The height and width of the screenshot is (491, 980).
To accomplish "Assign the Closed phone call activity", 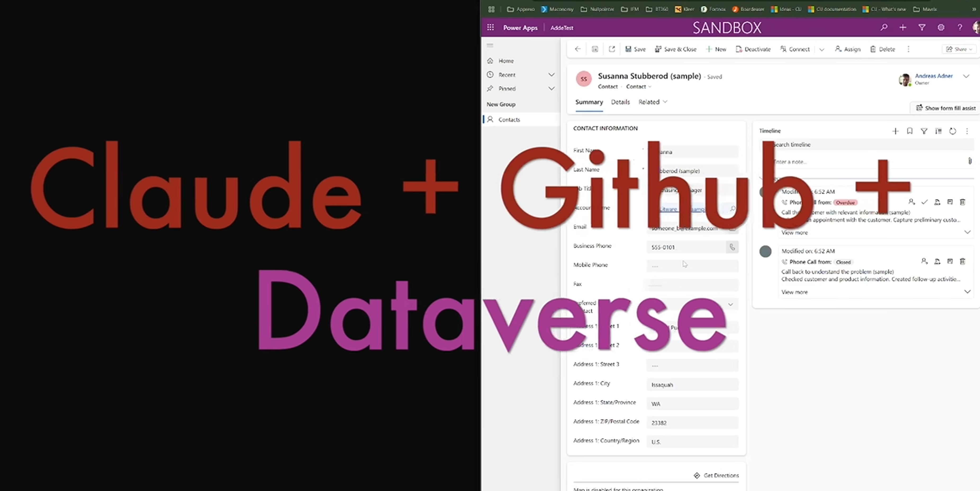I will pyautogui.click(x=924, y=261).
